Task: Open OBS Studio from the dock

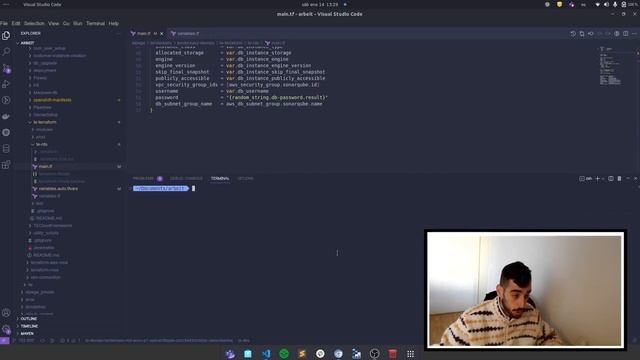Action: (374, 353)
